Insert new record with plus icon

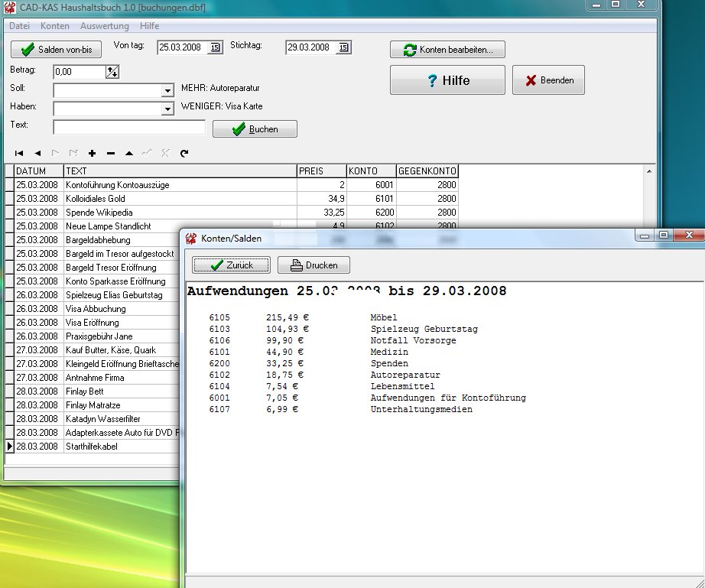click(93, 154)
